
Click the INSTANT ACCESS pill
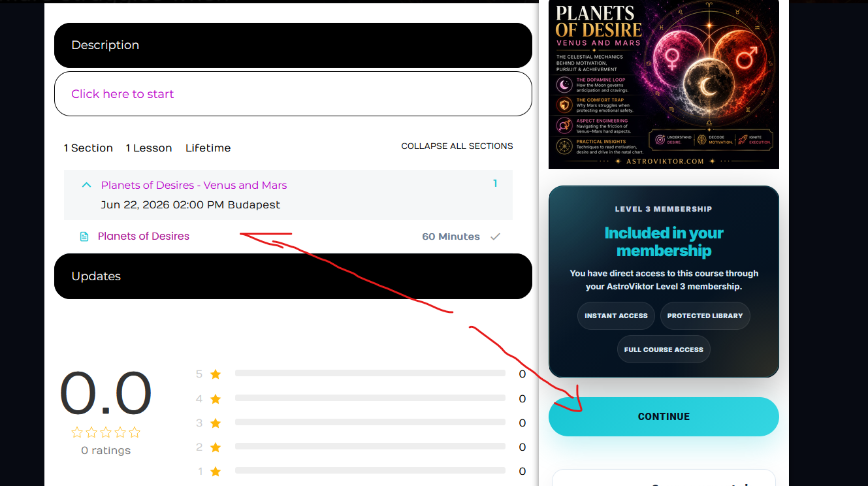click(616, 316)
